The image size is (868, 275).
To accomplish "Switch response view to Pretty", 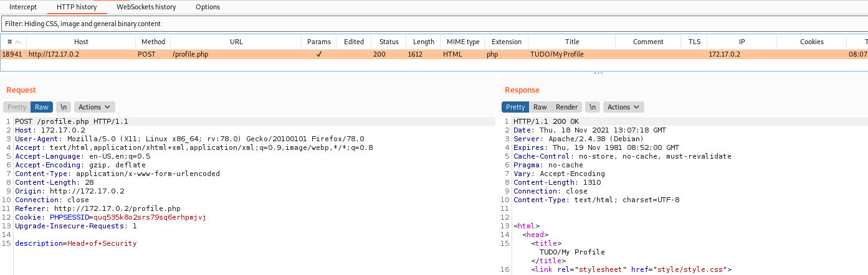I will 515,107.
